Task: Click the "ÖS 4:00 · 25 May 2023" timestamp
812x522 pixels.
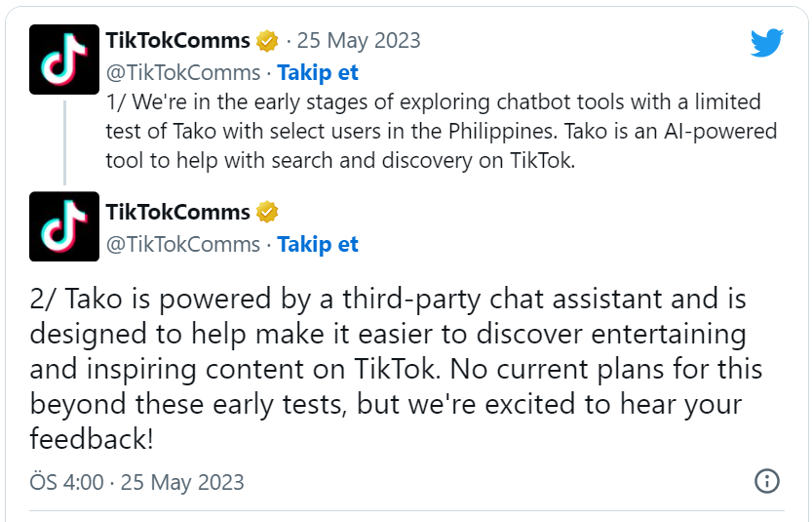Action: tap(136, 482)
